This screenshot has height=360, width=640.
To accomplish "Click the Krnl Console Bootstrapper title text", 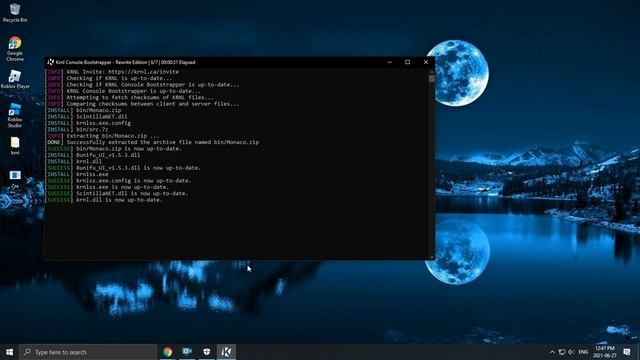I will (x=125, y=62).
